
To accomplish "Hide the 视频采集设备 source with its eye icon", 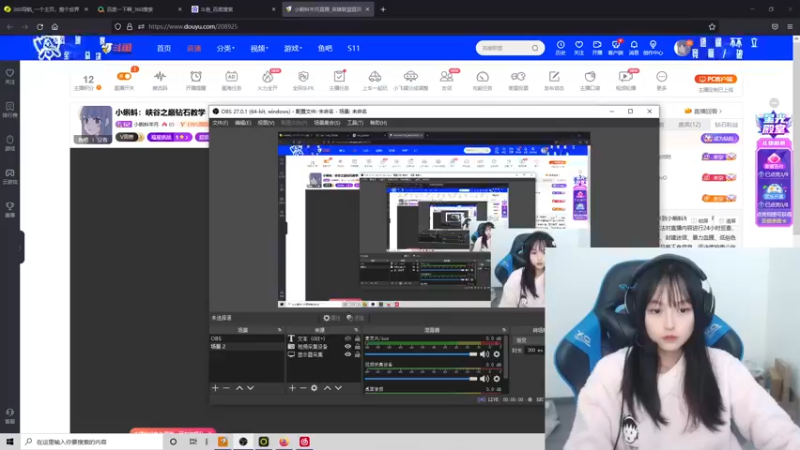I will tap(347, 346).
